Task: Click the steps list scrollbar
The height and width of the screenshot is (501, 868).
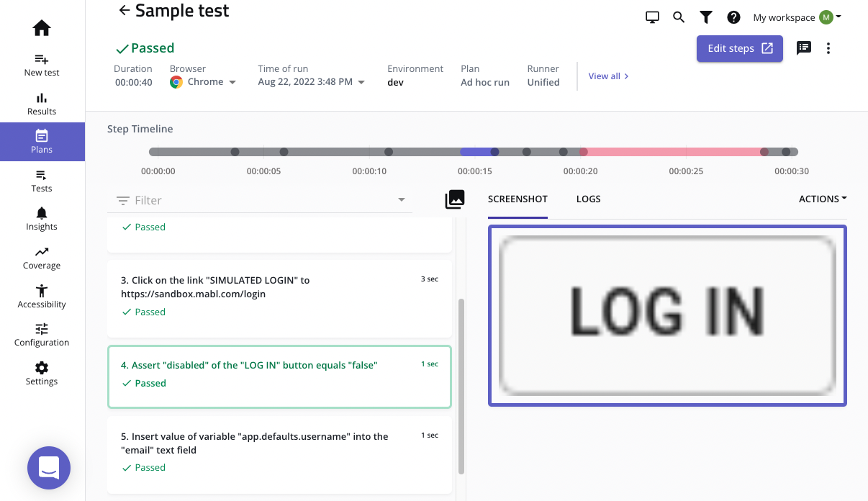Action: pyautogui.click(x=461, y=387)
